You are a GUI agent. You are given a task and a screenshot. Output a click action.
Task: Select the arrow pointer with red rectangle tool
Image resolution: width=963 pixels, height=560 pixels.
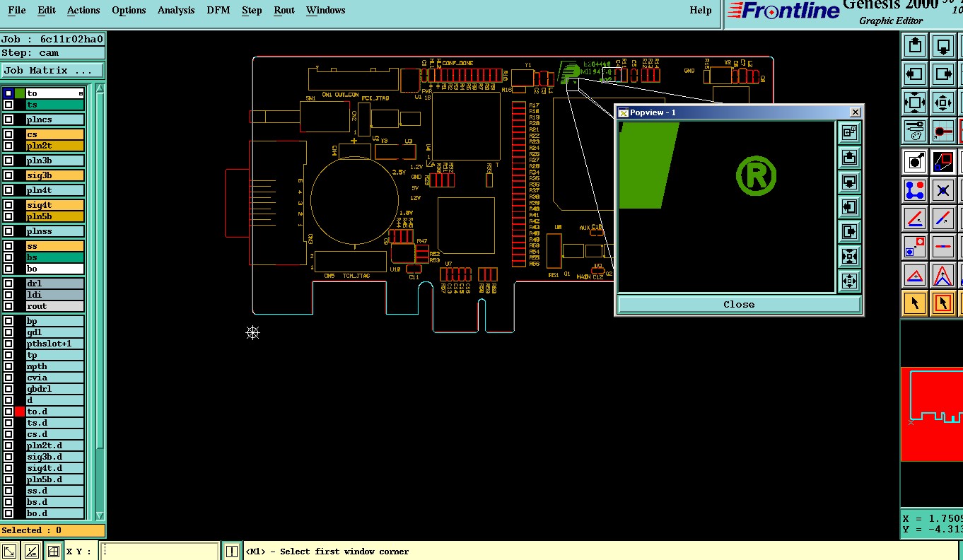[x=942, y=303]
